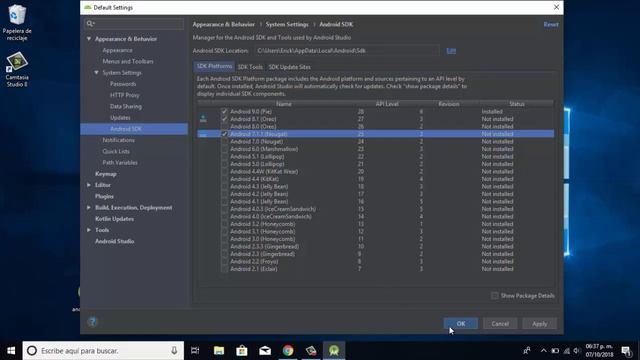Viewport: 640px width, 360px height.
Task: Select Quick Lists in settings tree
Action: 116,151
